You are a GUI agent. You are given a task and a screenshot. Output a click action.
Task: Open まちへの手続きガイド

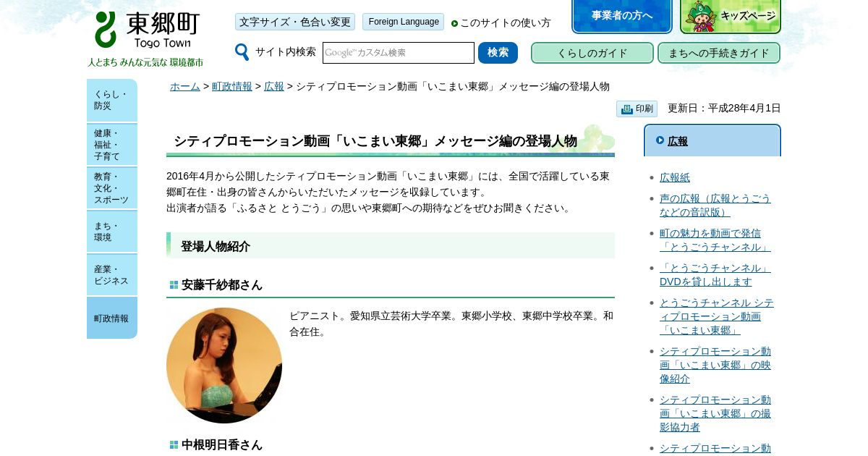719,53
